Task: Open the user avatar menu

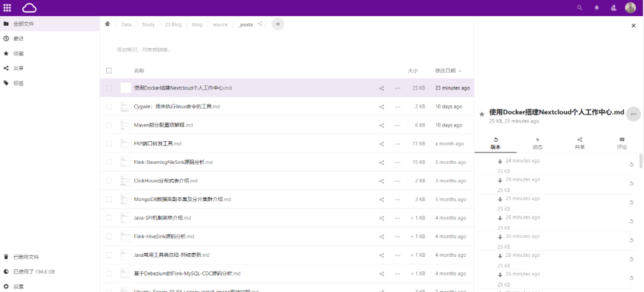Action: 630,8
